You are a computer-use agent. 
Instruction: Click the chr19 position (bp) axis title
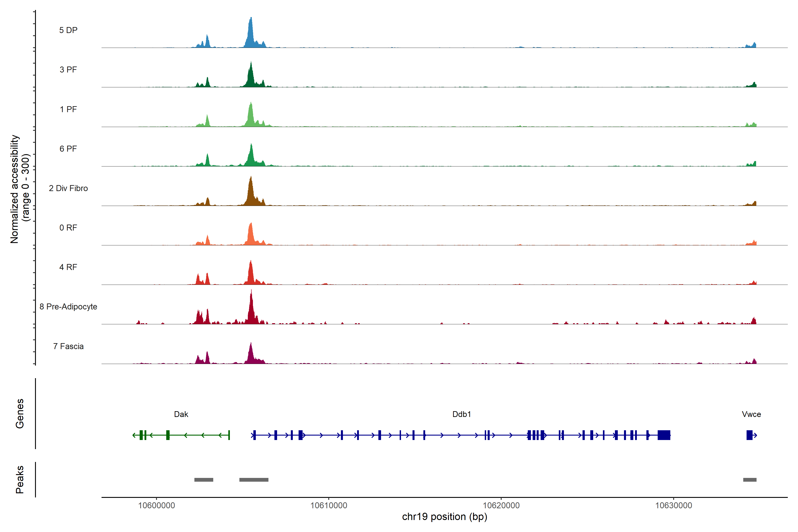click(x=444, y=517)
